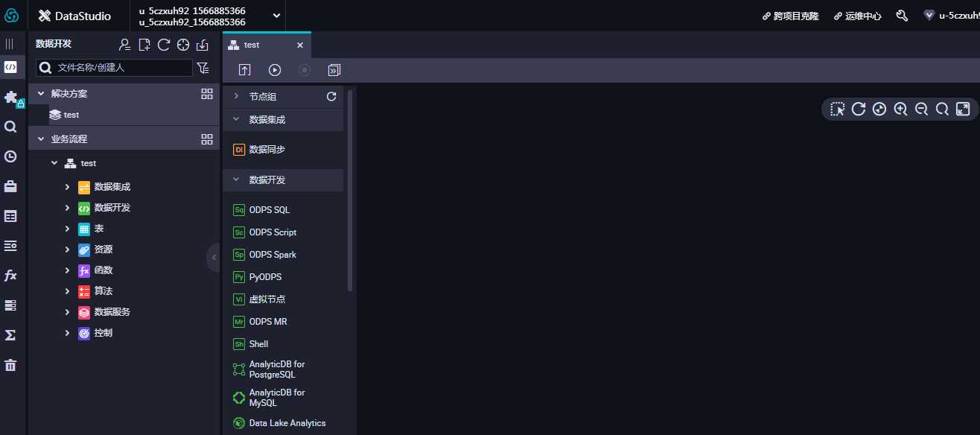980x435 pixels.
Task: Expand the 表 folder in tree
Action: point(67,229)
